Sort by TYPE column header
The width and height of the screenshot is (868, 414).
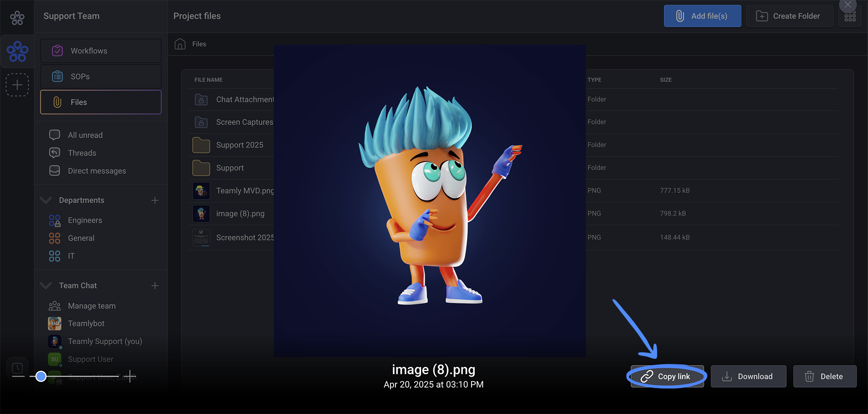point(594,80)
